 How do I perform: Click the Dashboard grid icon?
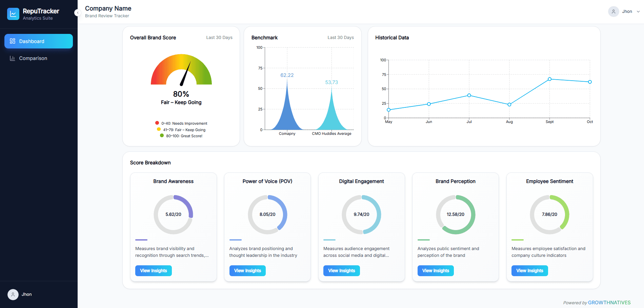(13, 41)
